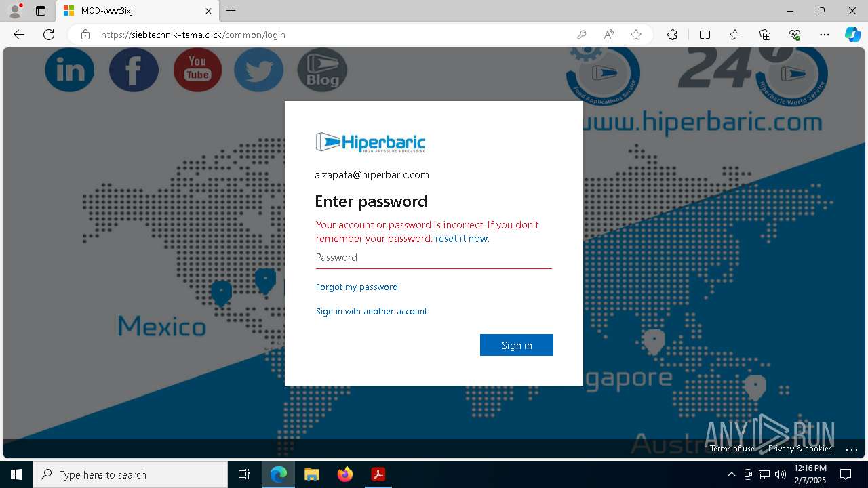This screenshot has width=868, height=488.
Task: Open the notification center icon
Action: [846, 474]
